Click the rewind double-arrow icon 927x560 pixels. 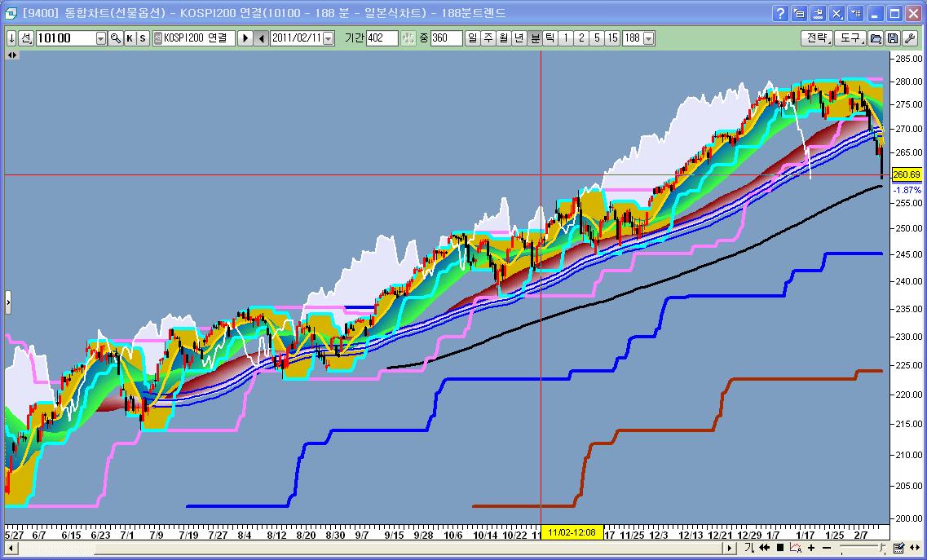pos(764,548)
